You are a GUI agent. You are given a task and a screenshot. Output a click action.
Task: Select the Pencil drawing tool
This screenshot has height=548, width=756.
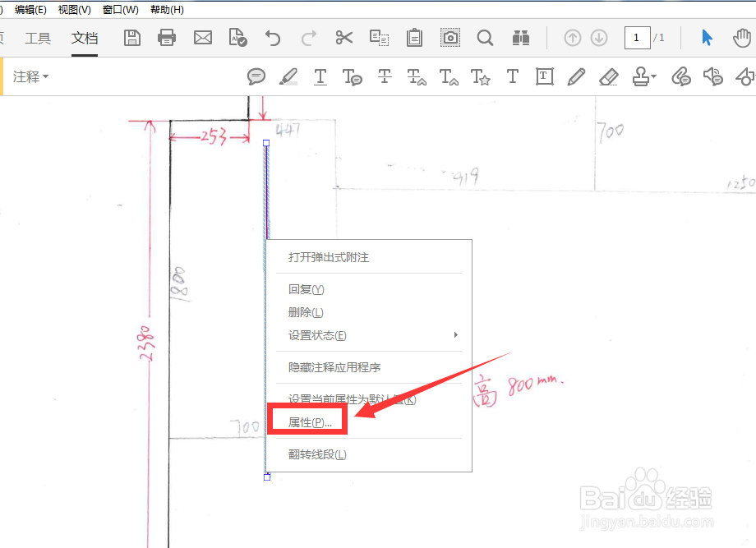pyautogui.click(x=576, y=76)
